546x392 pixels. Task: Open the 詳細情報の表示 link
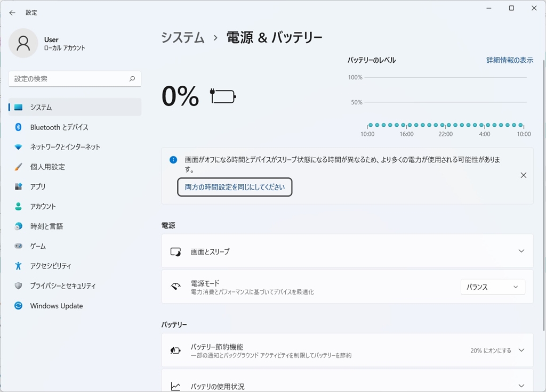(x=509, y=60)
